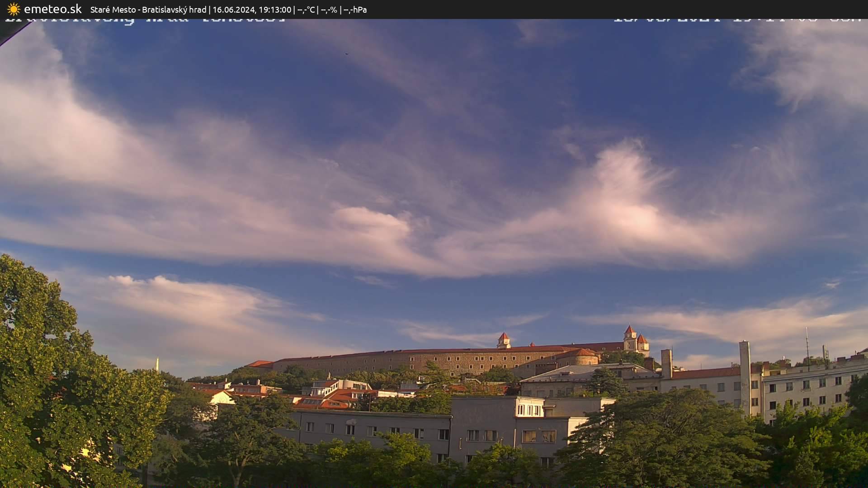Click the overlay timestamp at top right
This screenshot has height=488, width=868.
tap(737, 19)
